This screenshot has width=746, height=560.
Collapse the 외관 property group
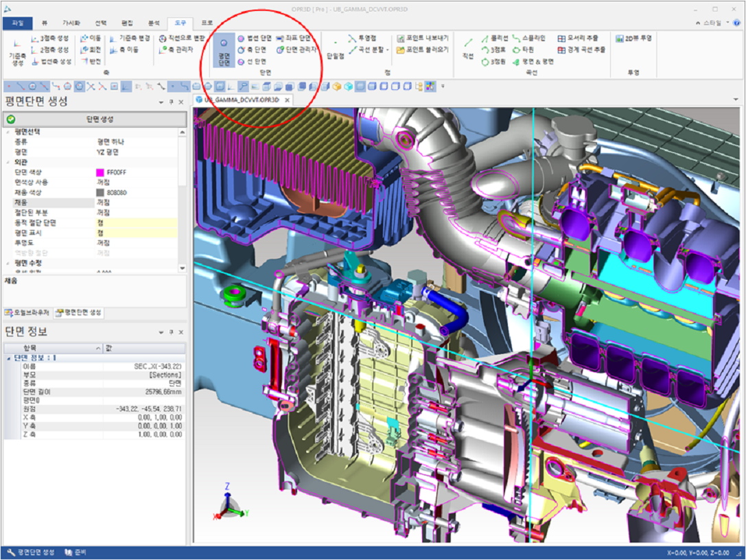(8, 162)
